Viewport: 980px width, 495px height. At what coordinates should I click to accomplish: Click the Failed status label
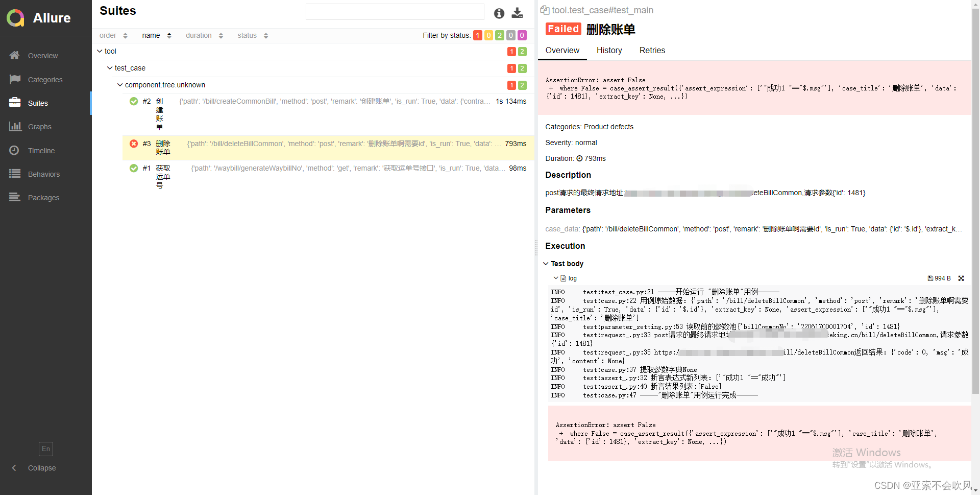tap(563, 29)
